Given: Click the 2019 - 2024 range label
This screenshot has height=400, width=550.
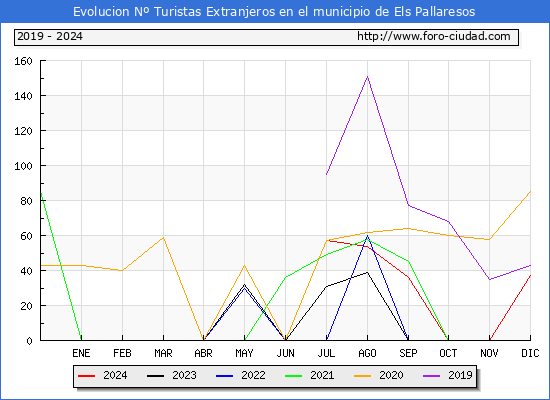Looking at the screenshot, I should click(50, 36).
